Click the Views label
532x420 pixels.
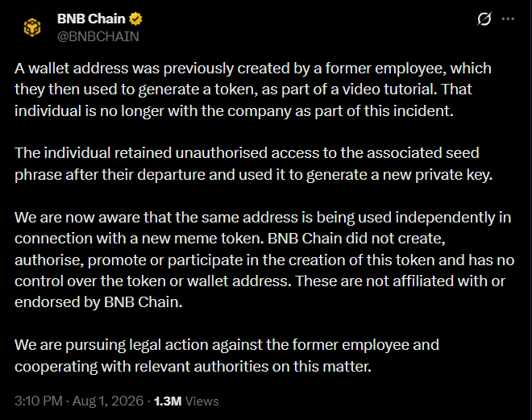tap(202, 401)
